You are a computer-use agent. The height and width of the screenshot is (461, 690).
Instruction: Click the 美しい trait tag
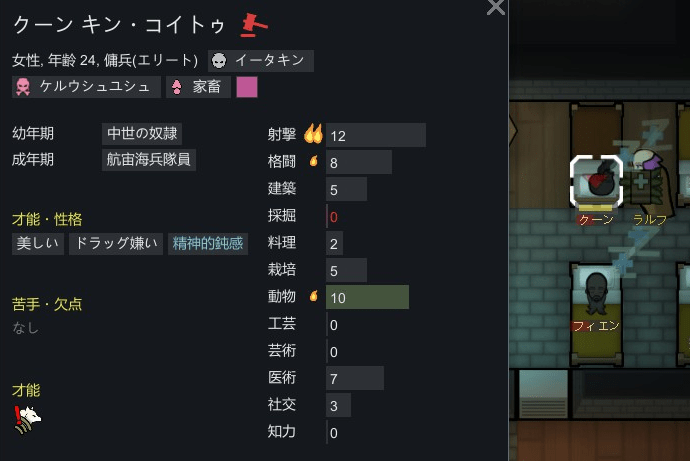click(x=38, y=243)
